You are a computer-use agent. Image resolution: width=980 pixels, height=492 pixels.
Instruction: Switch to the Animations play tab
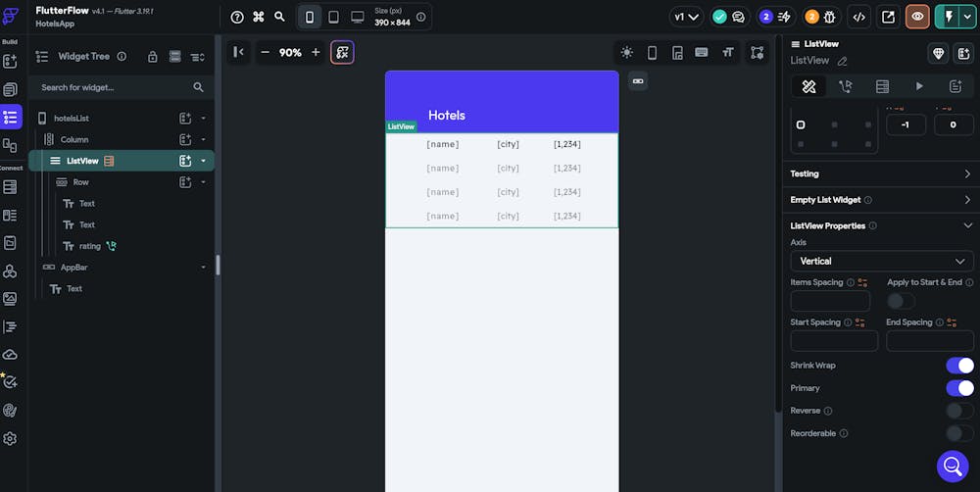click(919, 86)
